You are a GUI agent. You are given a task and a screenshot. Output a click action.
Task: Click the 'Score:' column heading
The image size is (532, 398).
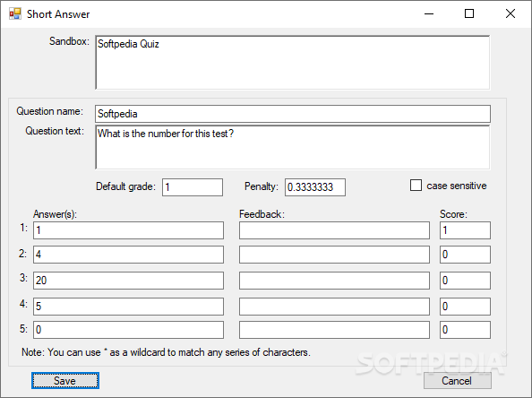(x=453, y=214)
